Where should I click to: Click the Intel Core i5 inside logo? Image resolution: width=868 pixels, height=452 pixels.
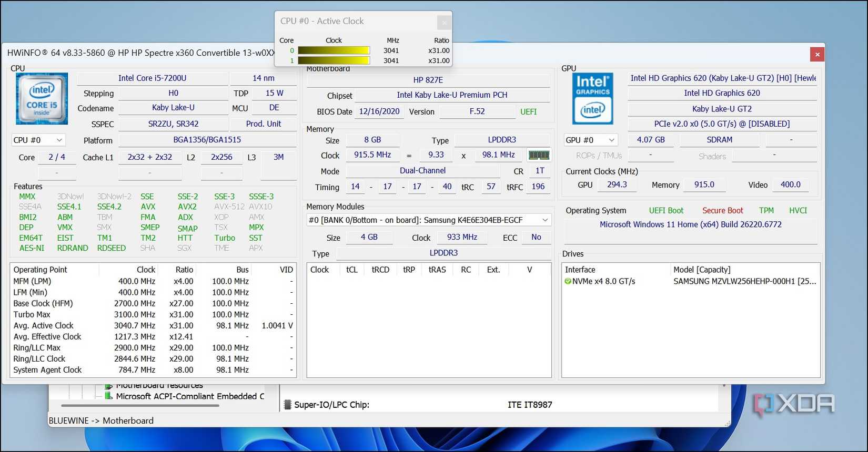pyautogui.click(x=42, y=99)
